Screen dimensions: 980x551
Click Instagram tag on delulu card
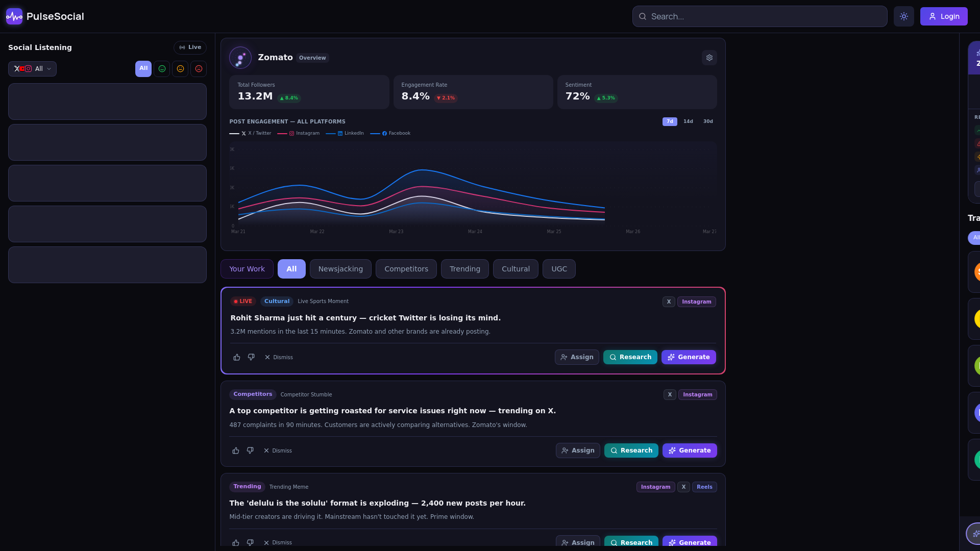pos(656,487)
